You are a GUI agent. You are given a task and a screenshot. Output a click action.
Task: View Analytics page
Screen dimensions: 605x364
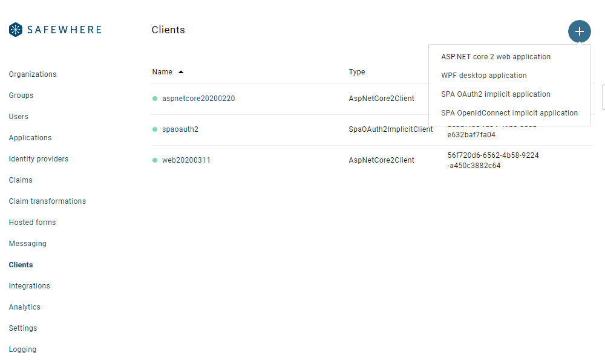coord(24,307)
